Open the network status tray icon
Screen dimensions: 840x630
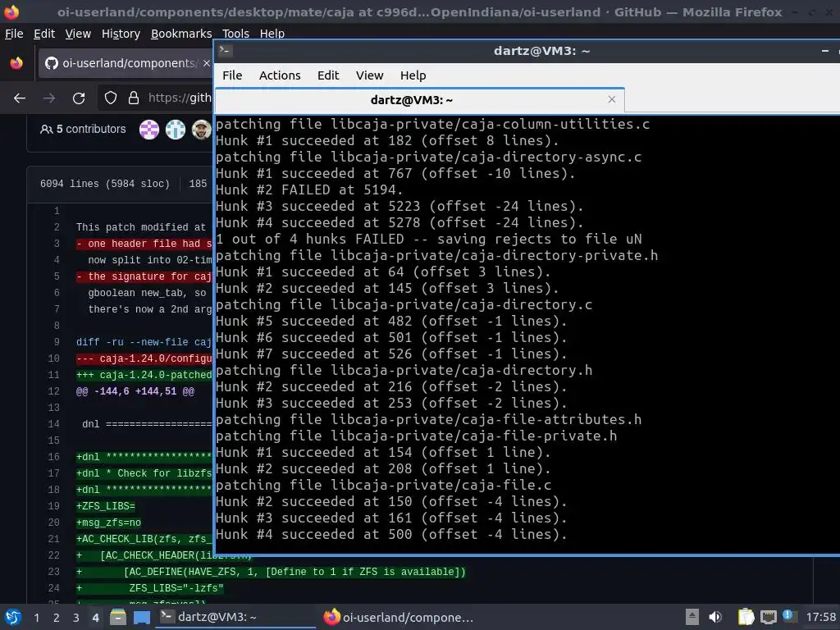769,617
